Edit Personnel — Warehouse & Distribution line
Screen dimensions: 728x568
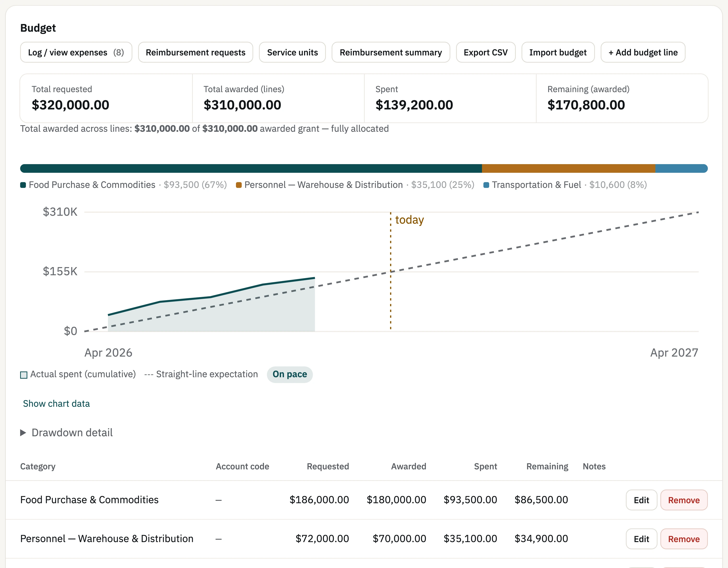[x=641, y=539]
